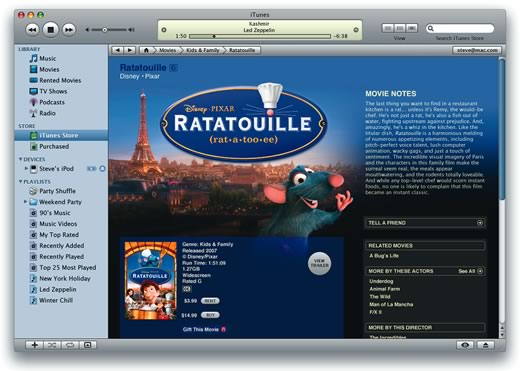Image resolution: width=520 pixels, height=371 pixels.
Task: Skip forward to the next track
Action: pyautogui.click(x=69, y=30)
